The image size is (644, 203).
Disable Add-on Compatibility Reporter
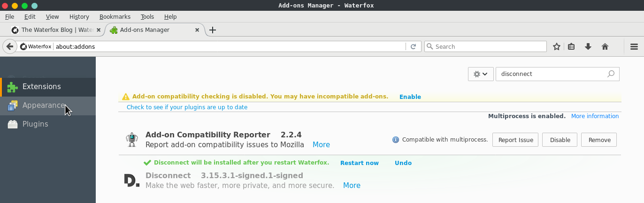coord(560,140)
